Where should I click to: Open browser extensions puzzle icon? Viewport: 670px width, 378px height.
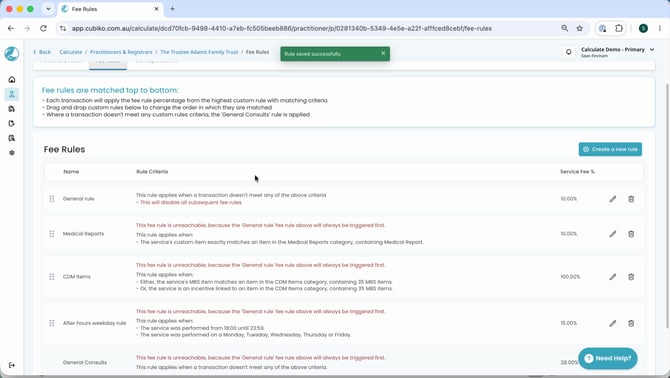619,28
